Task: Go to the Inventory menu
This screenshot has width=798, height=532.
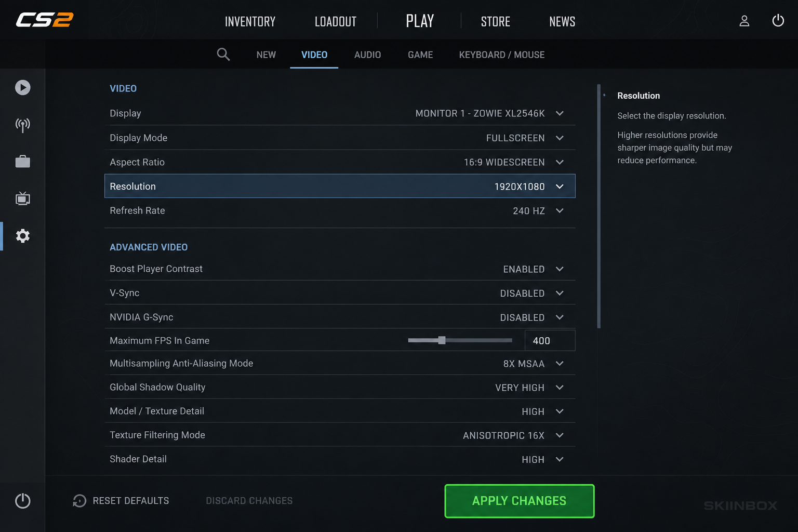Action: click(250, 21)
